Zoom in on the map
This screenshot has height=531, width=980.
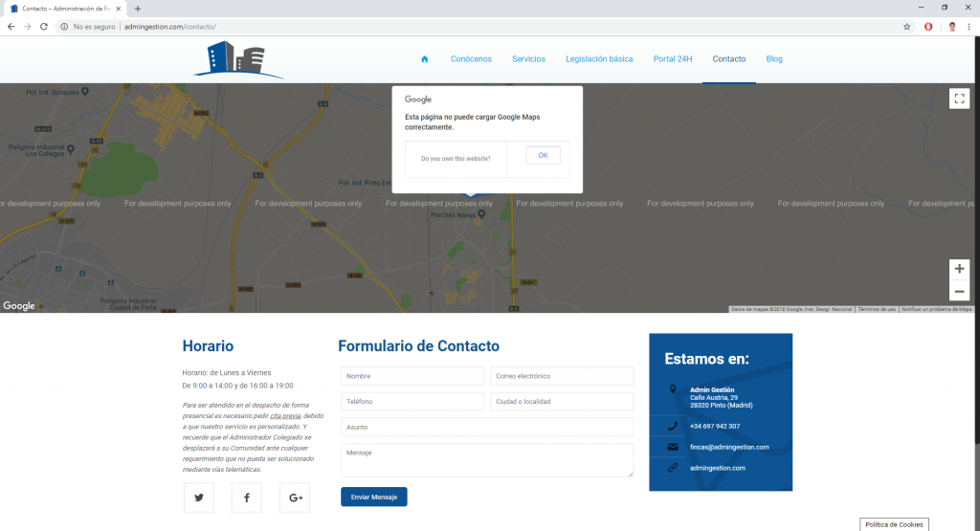[x=959, y=269]
